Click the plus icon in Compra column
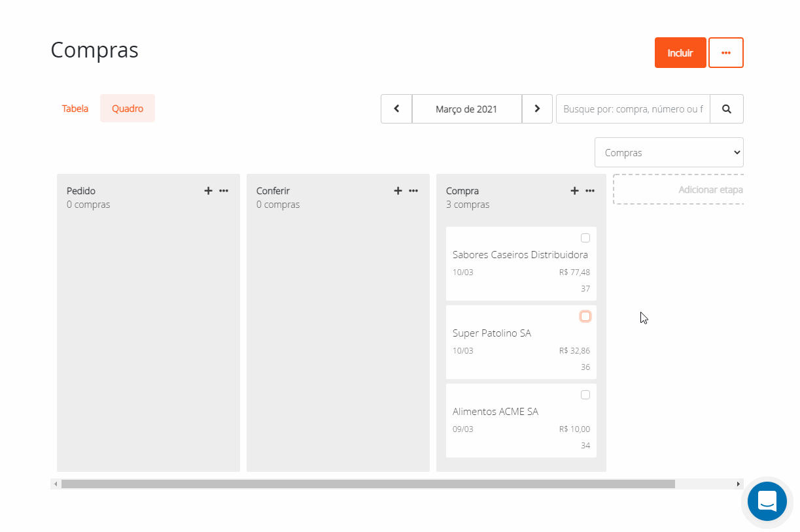Viewport: 800px width, 532px height. (574, 191)
